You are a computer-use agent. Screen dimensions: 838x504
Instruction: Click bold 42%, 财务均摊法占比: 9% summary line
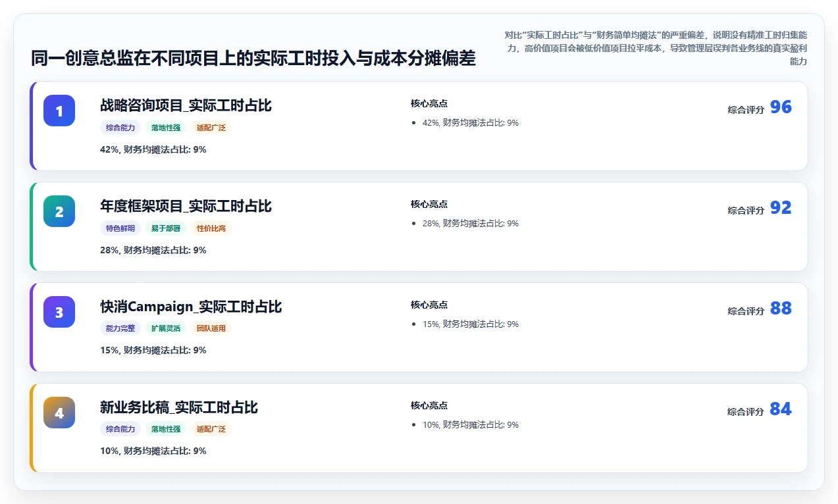click(x=153, y=149)
